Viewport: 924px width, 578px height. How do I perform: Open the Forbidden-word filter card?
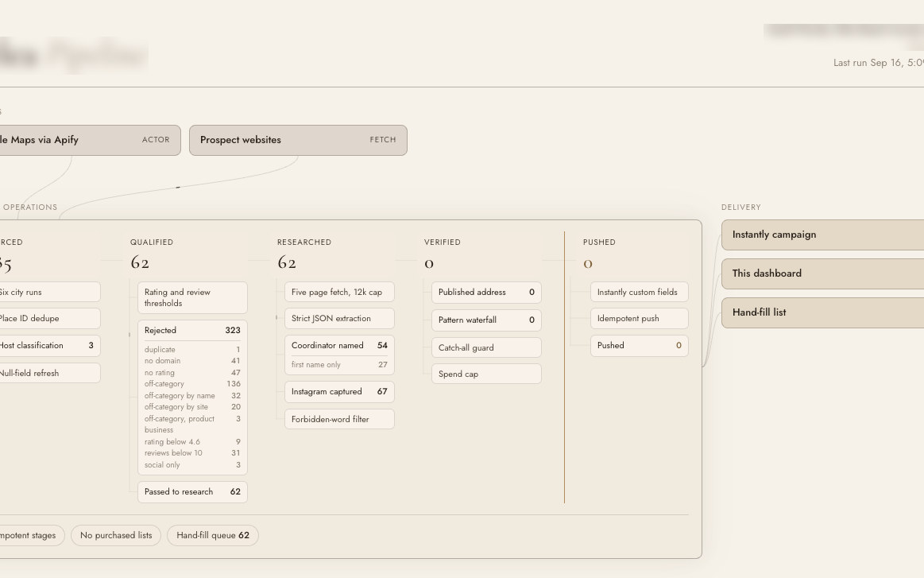(x=339, y=419)
